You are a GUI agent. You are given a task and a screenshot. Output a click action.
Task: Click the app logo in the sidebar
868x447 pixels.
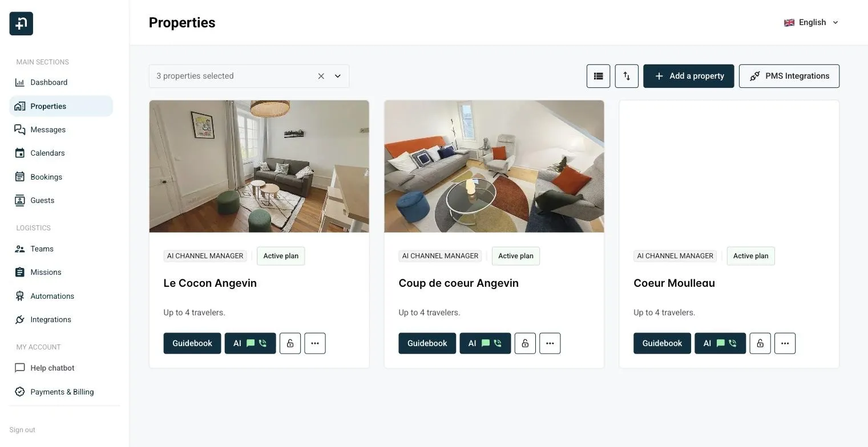21,23
